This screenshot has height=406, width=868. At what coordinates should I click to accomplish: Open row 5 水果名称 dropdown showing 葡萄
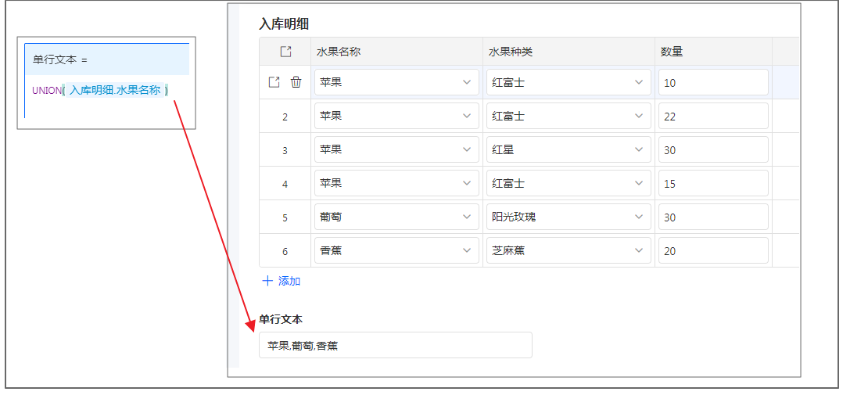(396, 217)
